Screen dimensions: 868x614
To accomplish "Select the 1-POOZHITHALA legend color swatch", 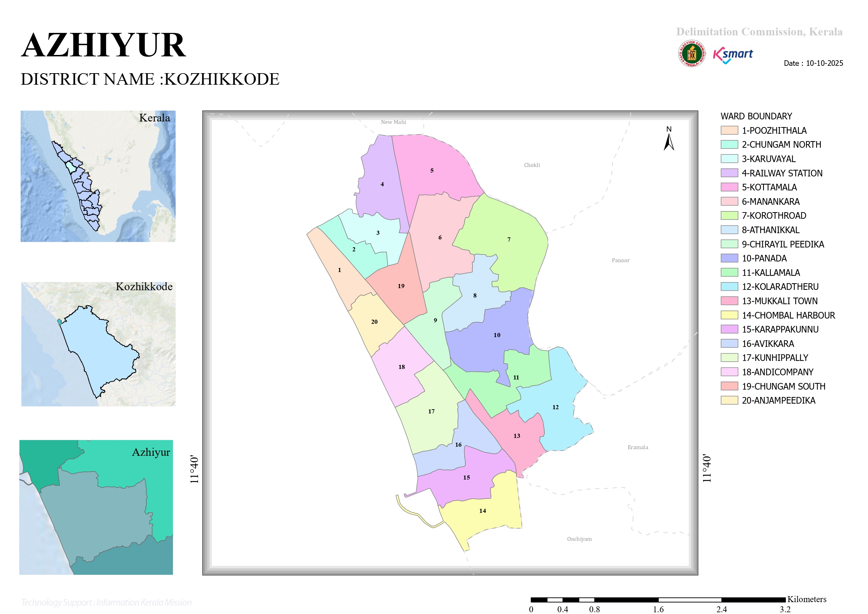I will [x=729, y=131].
